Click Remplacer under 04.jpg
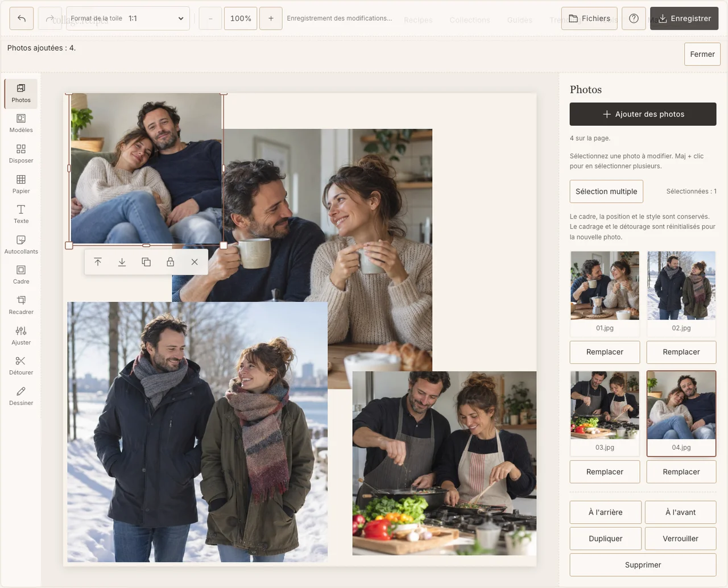Image resolution: width=728 pixels, height=588 pixels. click(x=681, y=472)
